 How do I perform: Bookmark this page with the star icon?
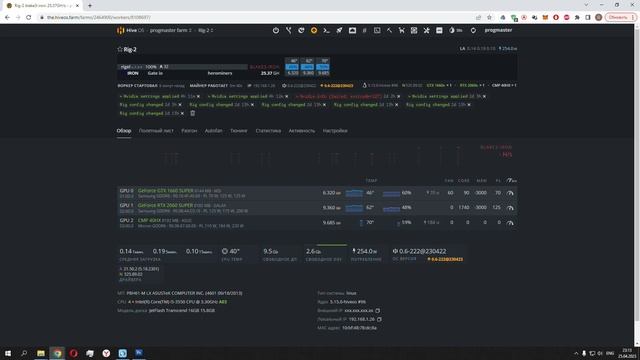coord(489,17)
